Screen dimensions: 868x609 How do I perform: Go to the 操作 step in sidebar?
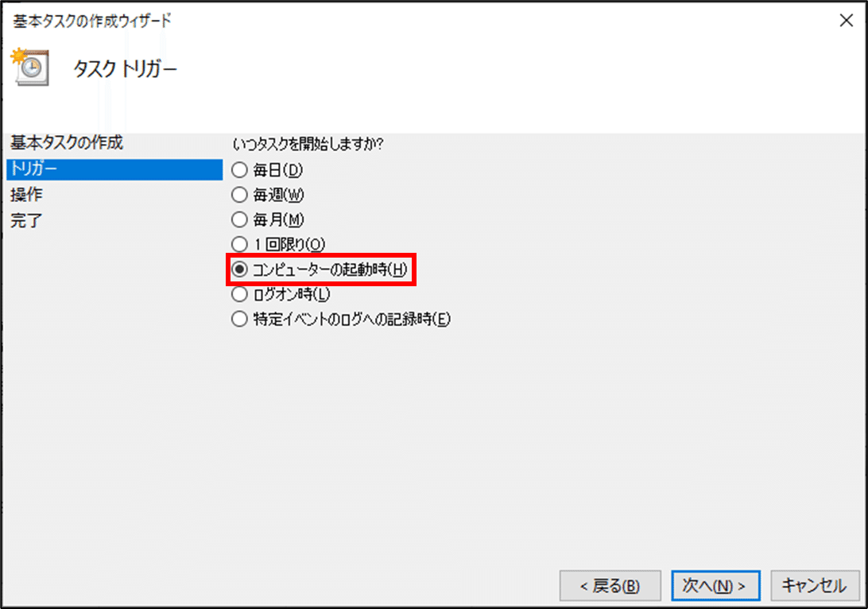[x=26, y=195]
